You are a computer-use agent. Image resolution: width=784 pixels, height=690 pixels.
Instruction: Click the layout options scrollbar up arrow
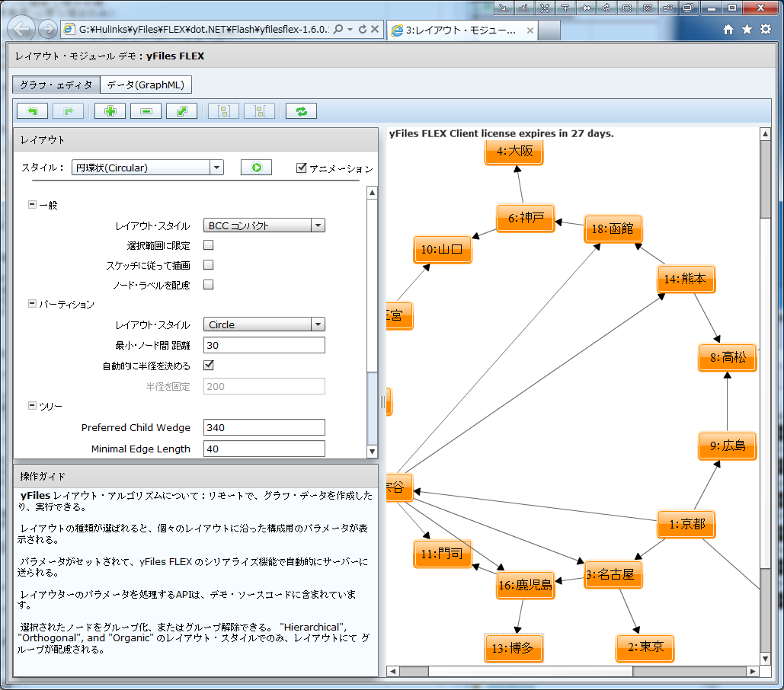372,193
